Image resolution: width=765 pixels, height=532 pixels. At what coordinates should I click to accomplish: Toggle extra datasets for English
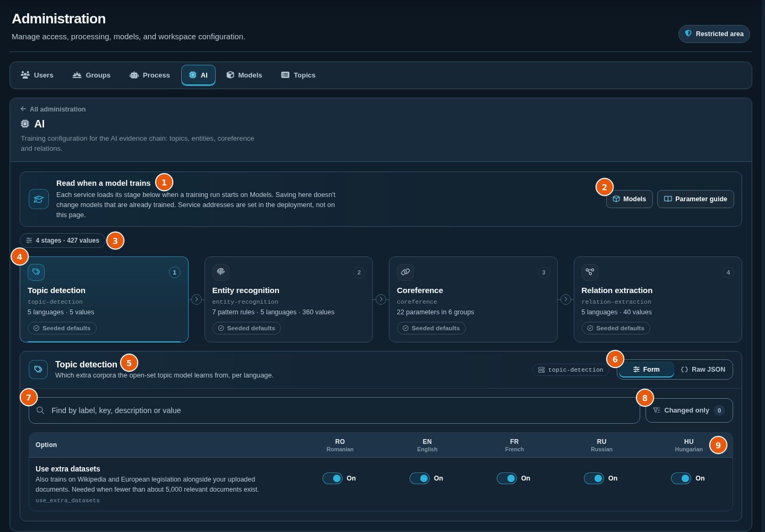[420, 478]
